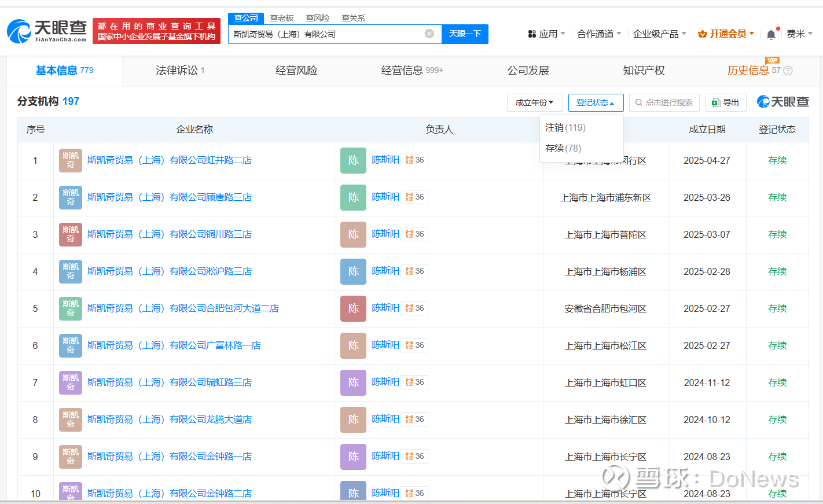
Task: Click company logo avatar for 金钟路一店
Action: point(71,457)
